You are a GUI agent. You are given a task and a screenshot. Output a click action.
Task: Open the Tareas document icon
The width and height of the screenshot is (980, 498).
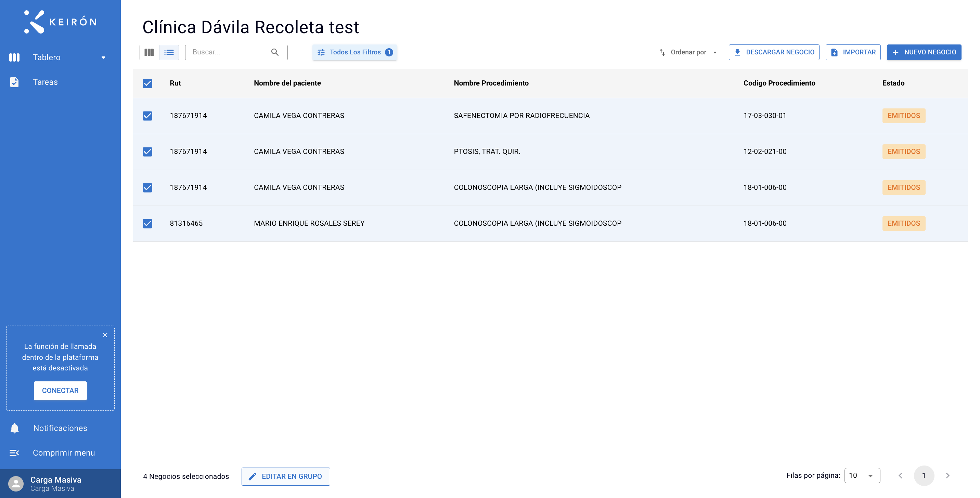pos(14,82)
